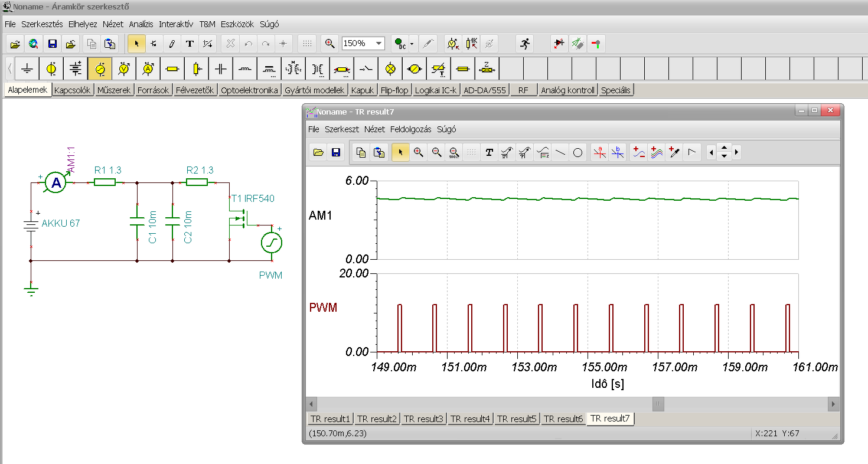Pick the inductor coil component
868x464 pixels.
coord(245,69)
